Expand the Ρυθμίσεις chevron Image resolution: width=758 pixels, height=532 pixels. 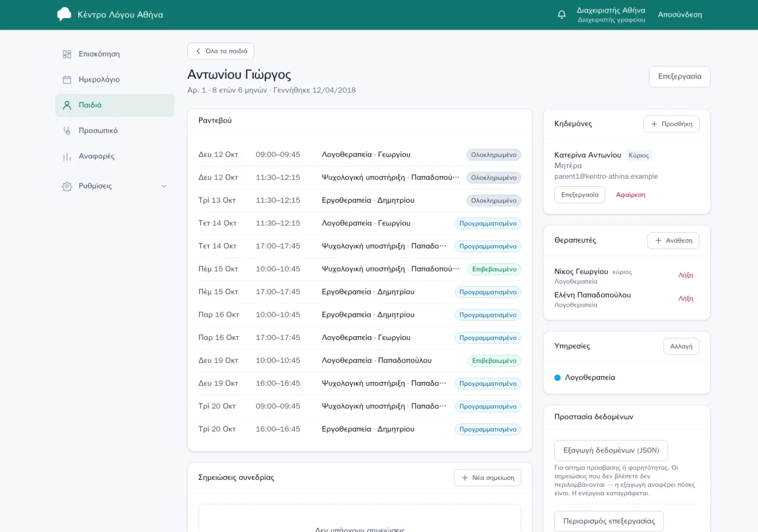[x=164, y=186]
